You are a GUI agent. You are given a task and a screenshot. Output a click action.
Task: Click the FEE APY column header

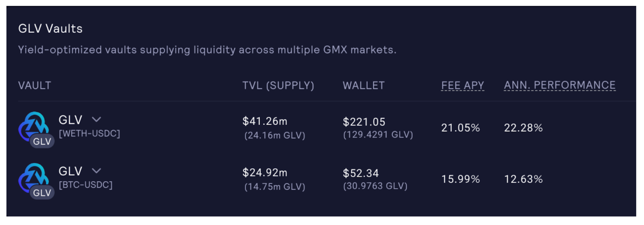[462, 85]
